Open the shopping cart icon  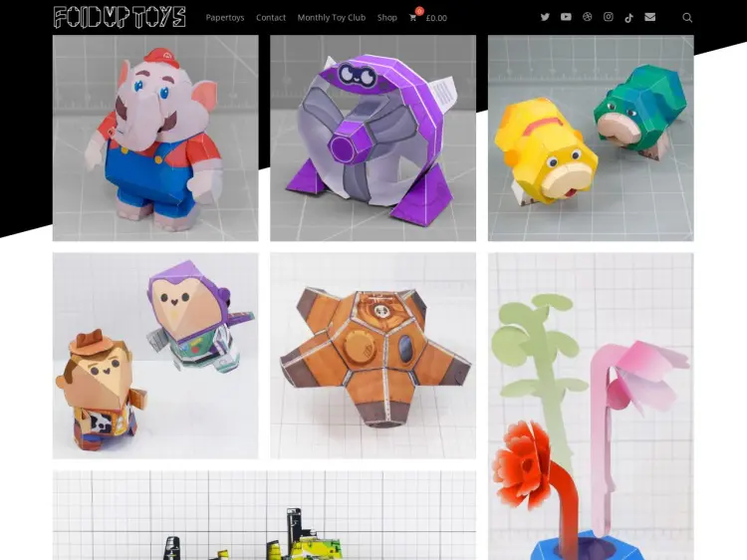click(x=412, y=18)
